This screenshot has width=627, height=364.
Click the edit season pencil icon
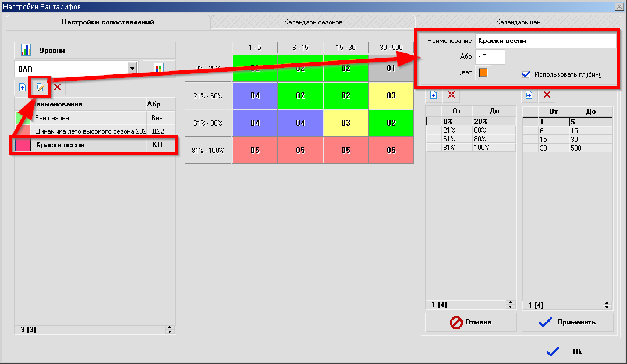click(x=40, y=87)
